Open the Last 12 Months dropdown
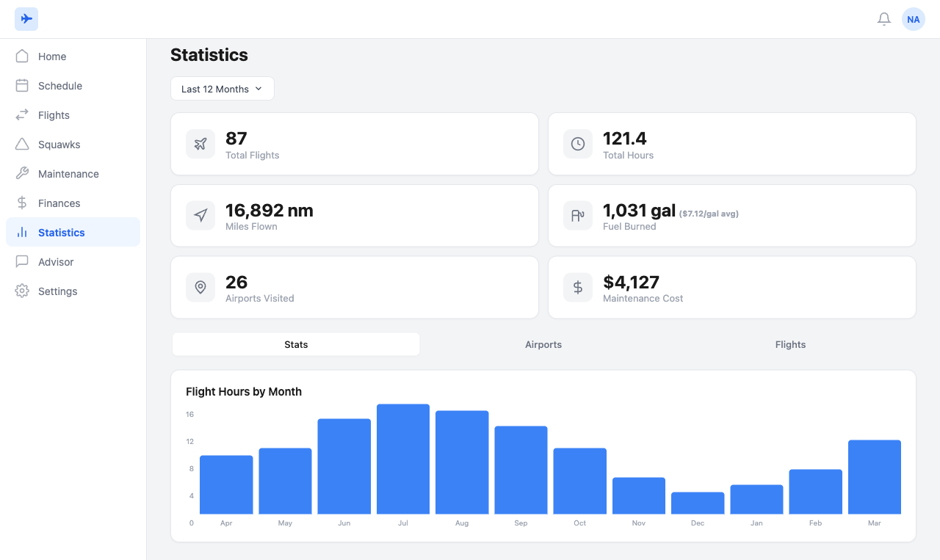This screenshot has height=560, width=940. [x=222, y=88]
